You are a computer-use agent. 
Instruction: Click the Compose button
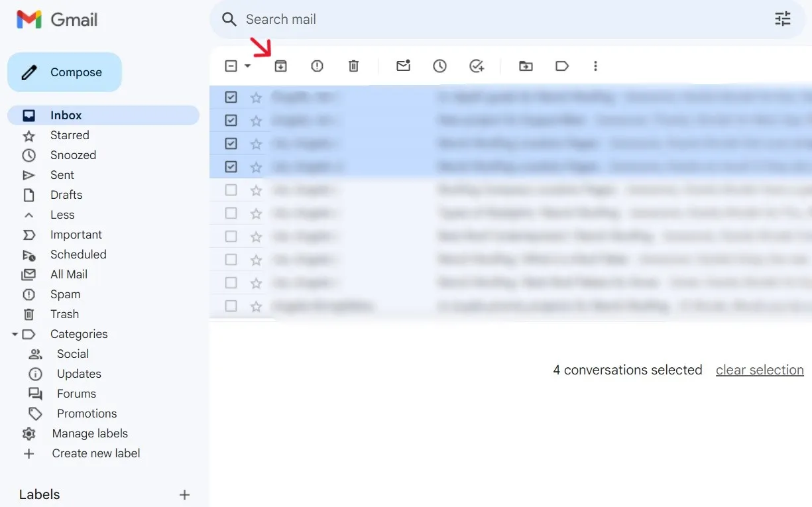click(64, 72)
